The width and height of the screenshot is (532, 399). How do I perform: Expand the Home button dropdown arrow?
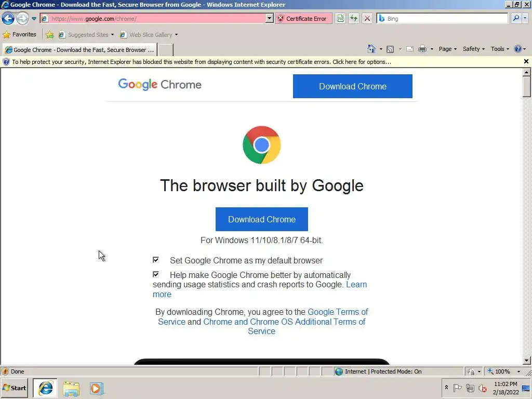(381, 49)
